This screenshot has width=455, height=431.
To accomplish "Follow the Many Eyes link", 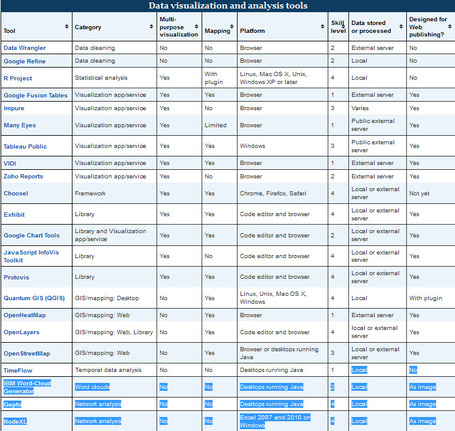I will click(x=20, y=125).
